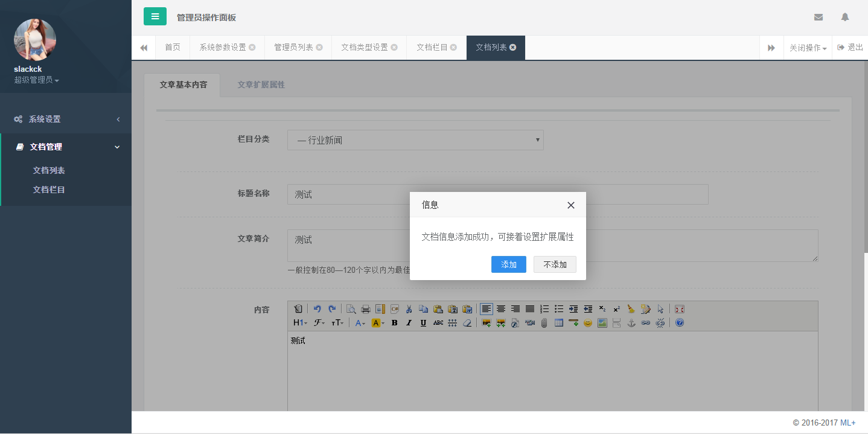Insert an emoticon using the smiley icon

[x=587, y=323]
